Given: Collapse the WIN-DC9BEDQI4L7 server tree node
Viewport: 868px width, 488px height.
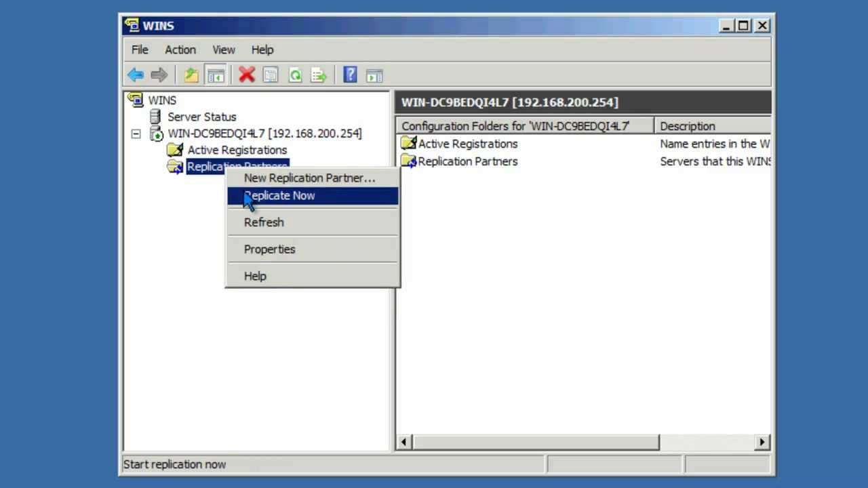Looking at the screenshot, I should 136,134.
